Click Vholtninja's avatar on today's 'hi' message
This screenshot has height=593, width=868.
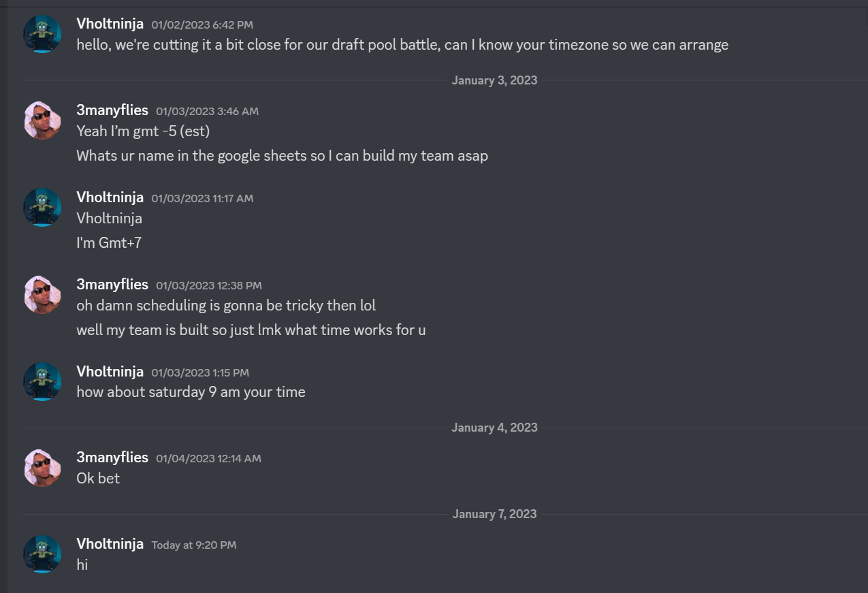pos(42,554)
